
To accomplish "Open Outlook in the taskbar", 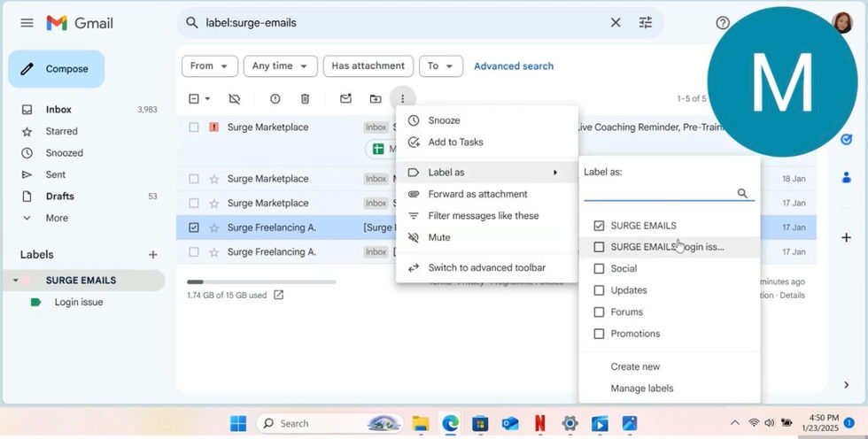I will 510,424.
